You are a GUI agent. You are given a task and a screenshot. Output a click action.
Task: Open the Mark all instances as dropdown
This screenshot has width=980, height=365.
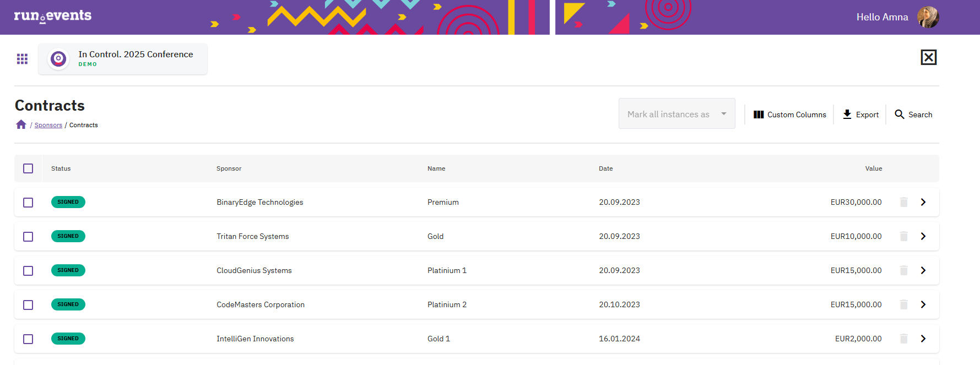pos(676,113)
